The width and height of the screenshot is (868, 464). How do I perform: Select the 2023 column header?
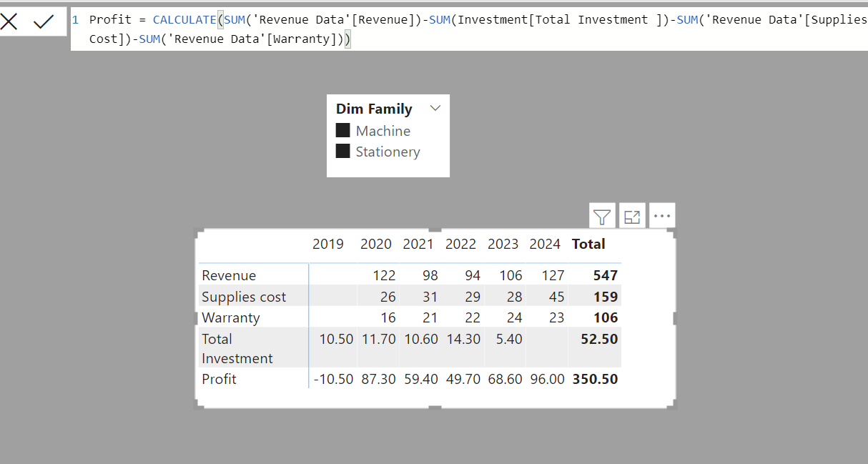click(x=503, y=245)
